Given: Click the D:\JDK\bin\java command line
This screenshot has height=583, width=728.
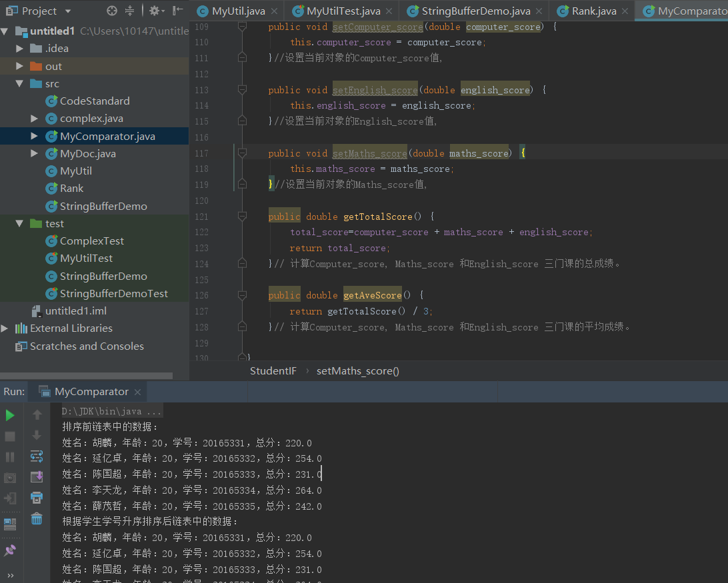Looking at the screenshot, I should 111,411.
